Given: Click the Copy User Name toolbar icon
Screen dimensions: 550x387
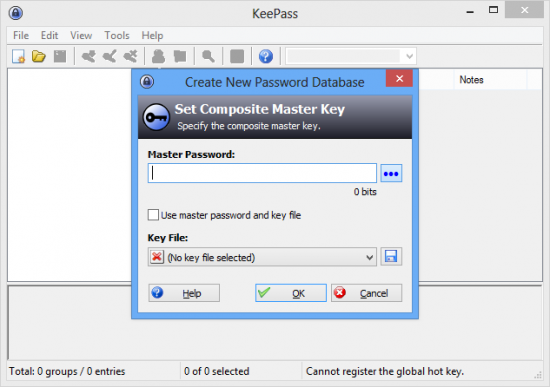Looking at the screenshot, I should (158, 56).
